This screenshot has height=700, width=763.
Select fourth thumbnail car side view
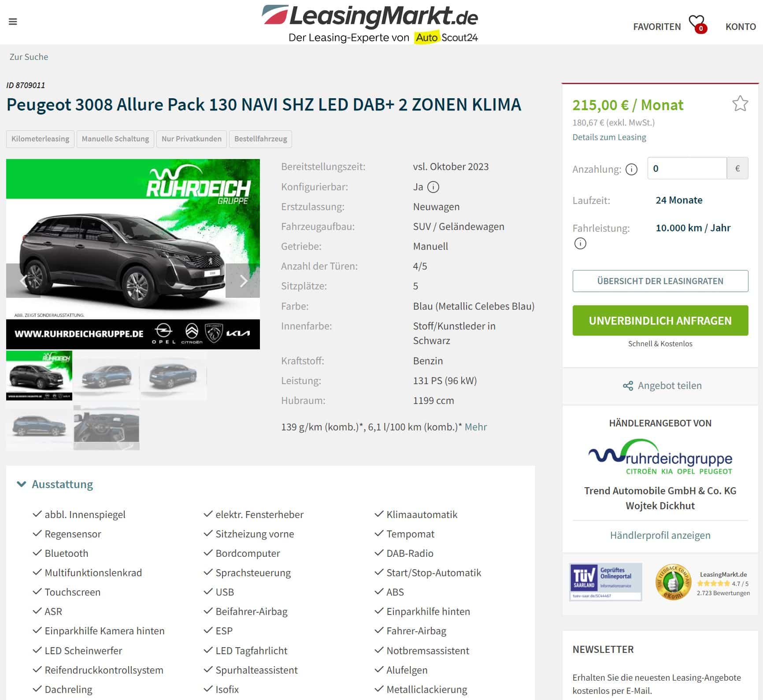click(x=39, y=426)
